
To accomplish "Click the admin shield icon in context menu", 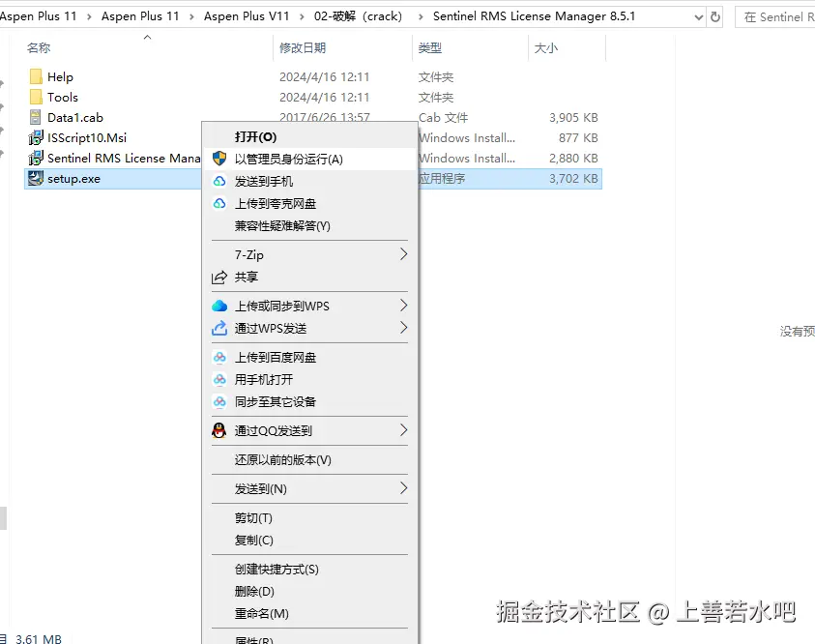I will coord(219,159).
